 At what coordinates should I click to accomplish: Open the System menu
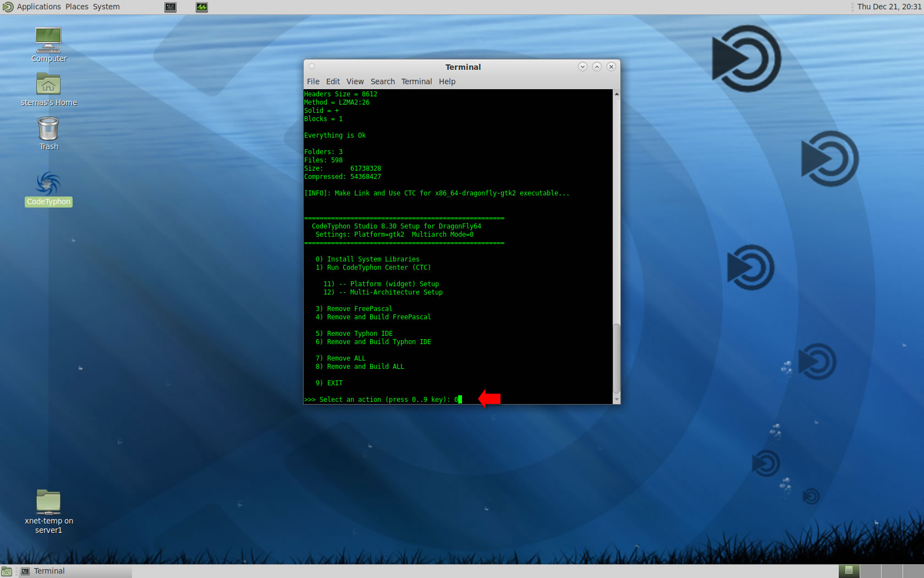tap(106, 7)
